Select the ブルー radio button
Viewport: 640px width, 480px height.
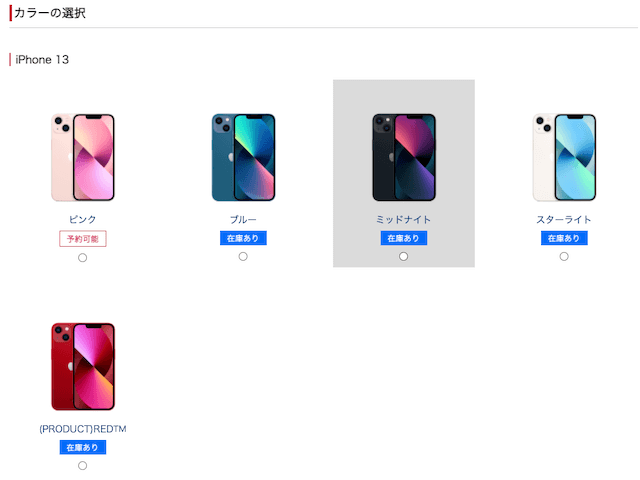(243, 256)
